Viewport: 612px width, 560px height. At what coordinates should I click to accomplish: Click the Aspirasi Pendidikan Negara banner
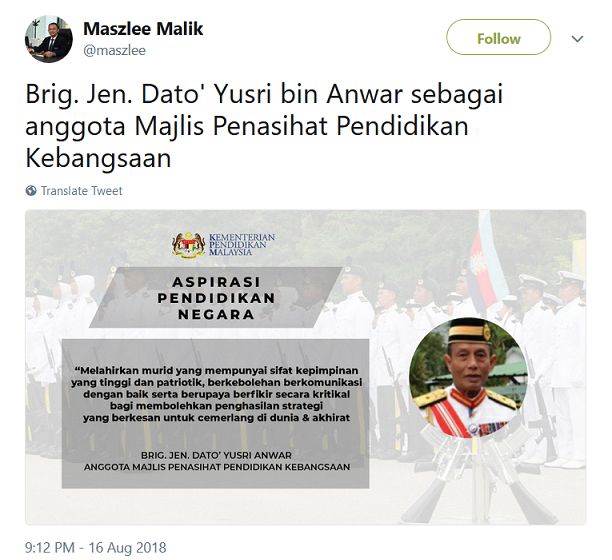click(216, 297)
